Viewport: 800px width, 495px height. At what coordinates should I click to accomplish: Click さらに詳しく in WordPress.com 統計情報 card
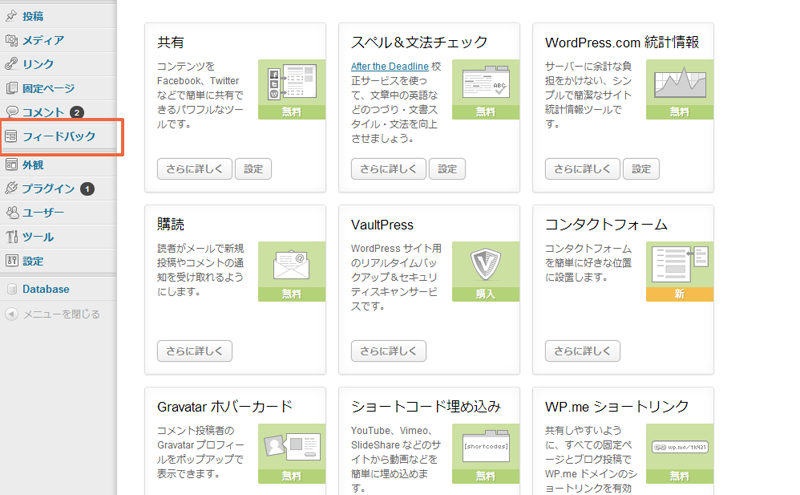(582, 169)
